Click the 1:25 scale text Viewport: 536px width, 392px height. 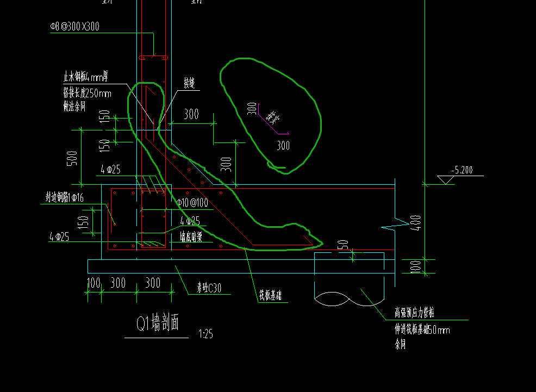point(206,334)
